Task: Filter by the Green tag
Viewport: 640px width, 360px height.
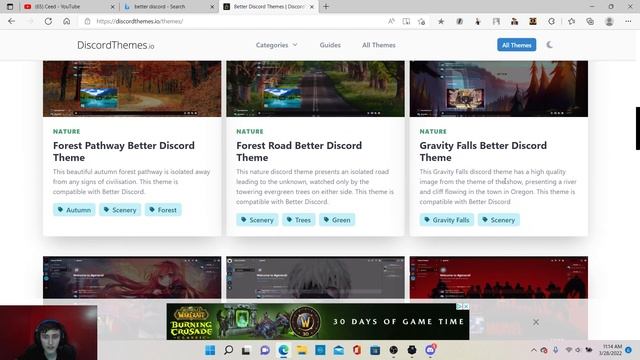Action: 337,220
